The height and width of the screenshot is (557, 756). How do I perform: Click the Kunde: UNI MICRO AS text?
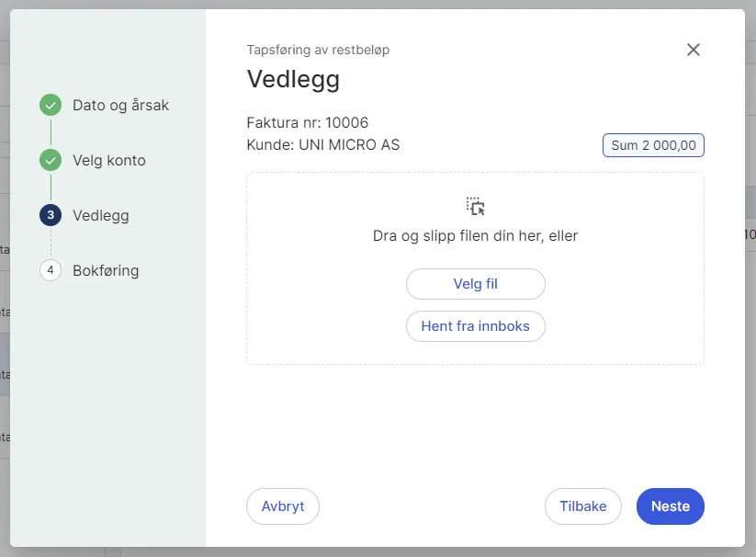tap(323, 144)
